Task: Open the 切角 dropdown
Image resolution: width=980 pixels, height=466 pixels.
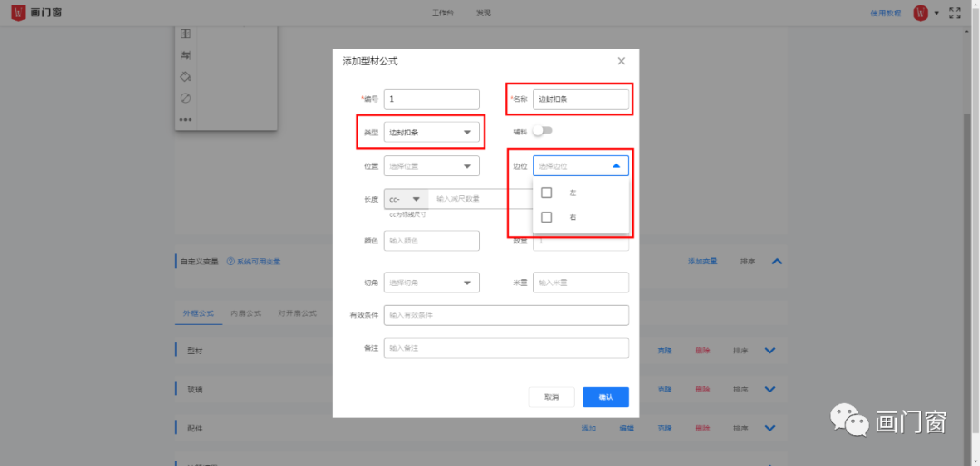Action: tap(432, 283)
